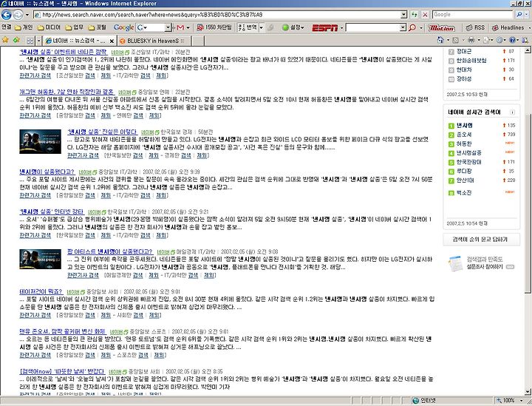Screen dimensions: 532x406
Task: Open the tab list dropdown beside Quick Tabs
Action: tap(38, 41)
